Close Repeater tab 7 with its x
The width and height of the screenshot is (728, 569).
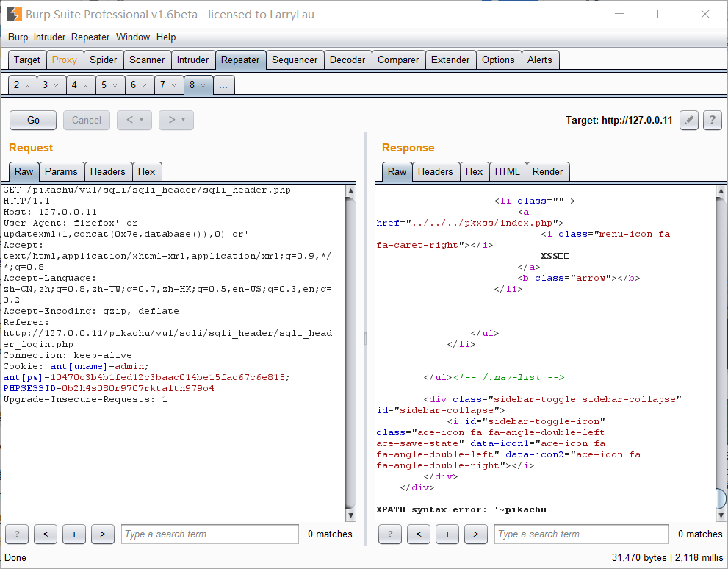[173, 85]
